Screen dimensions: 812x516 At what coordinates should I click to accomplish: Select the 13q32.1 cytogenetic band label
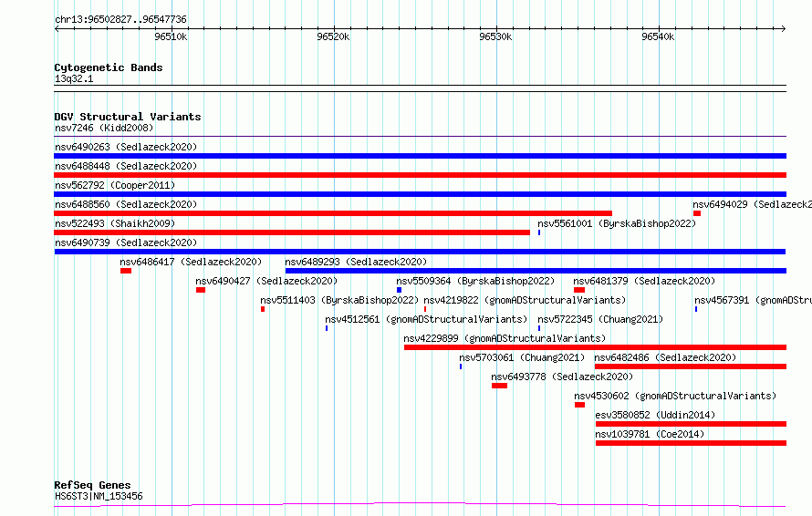[74, 78]
